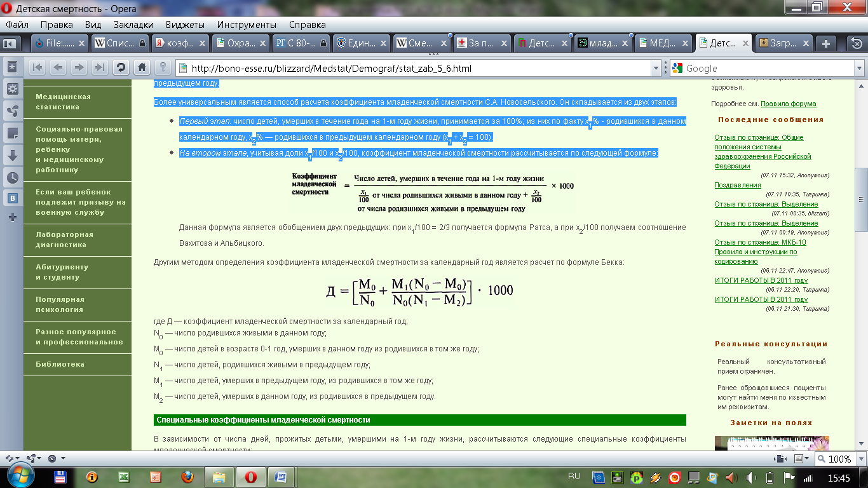Open Excel from the taskbar
The height and width of the screenshot is (488, 868).
coord(123,476)
